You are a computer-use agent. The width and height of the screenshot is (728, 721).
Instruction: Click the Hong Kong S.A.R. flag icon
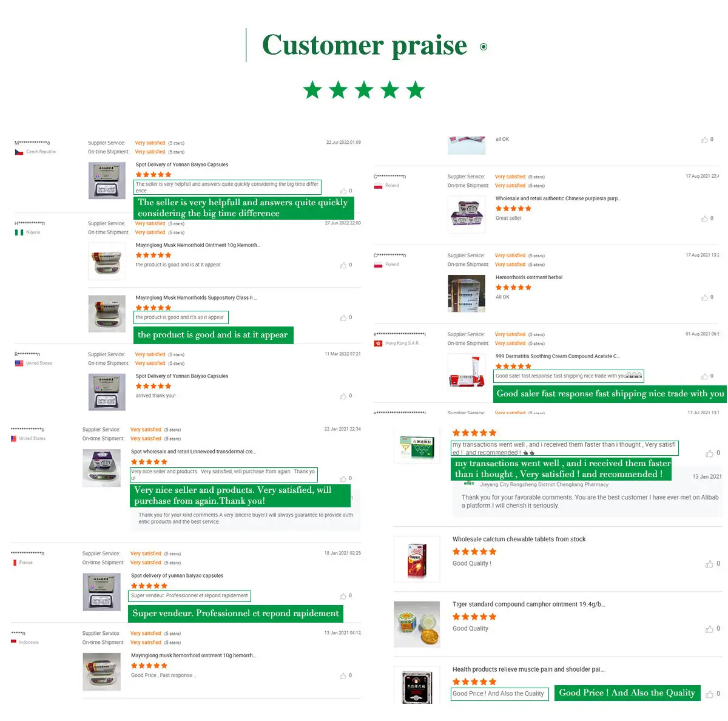click(x=378, y=344)
